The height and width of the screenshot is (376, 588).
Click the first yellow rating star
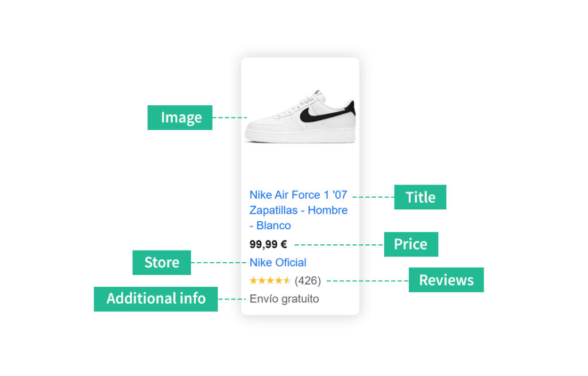click(253, 281)
